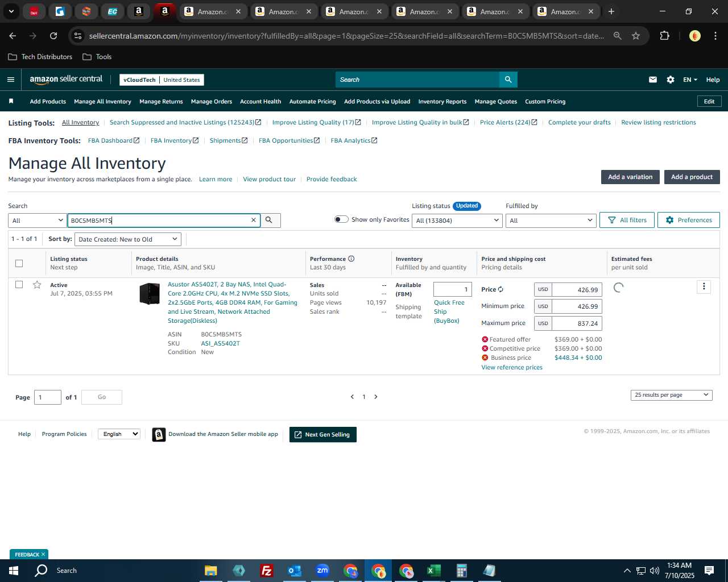
Task: Click the price refresh icon
Action: pyautogui.click(x=500, y=289)
